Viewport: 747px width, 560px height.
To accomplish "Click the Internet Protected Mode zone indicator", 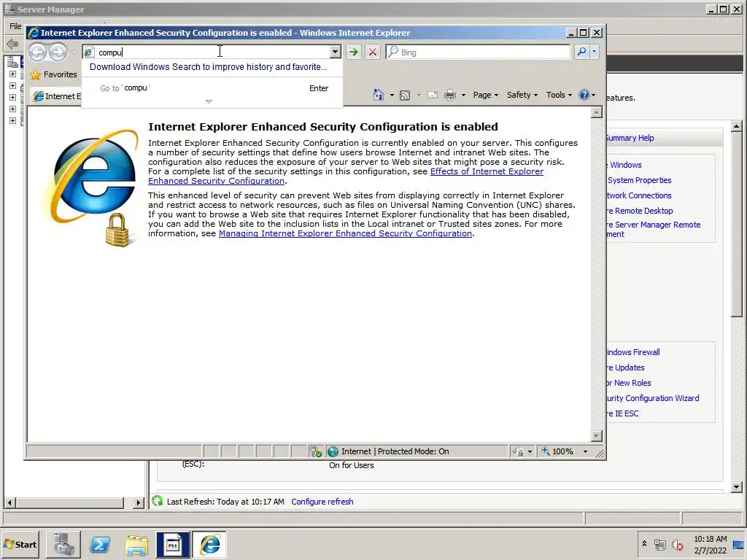I will [395, 451].
